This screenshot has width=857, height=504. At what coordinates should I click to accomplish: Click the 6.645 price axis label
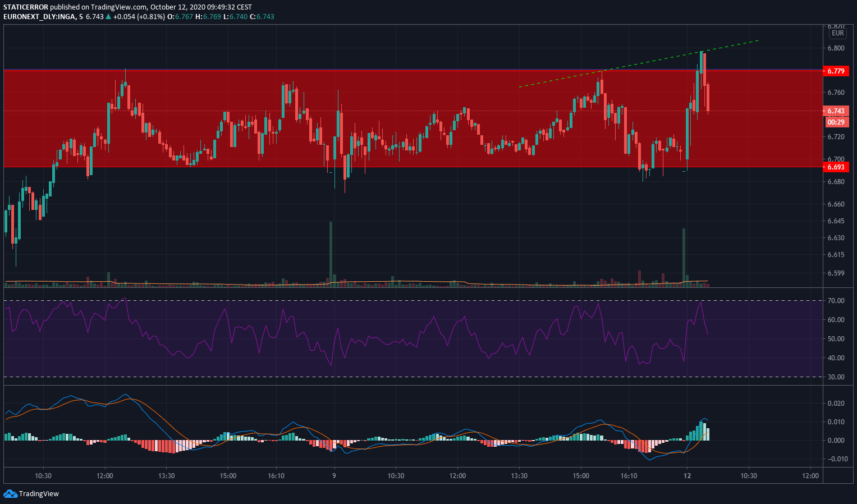[x=836, y=221]
